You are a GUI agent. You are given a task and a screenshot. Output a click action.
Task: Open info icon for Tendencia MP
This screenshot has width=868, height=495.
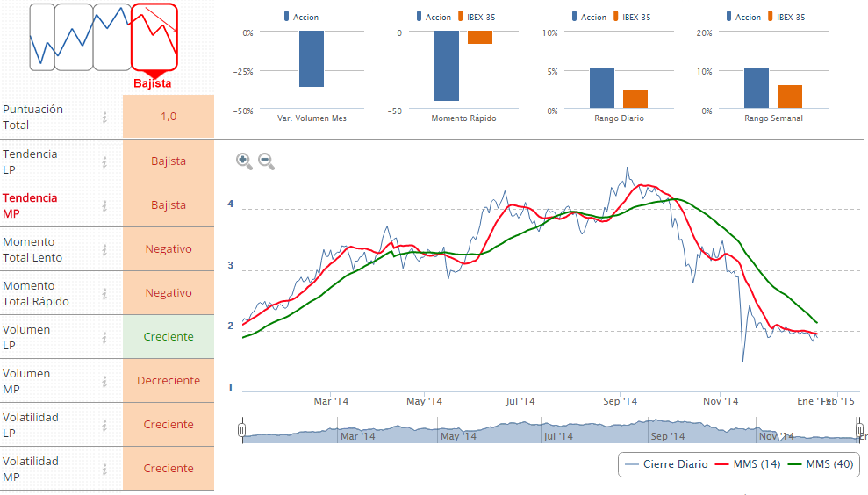[104, 205]
